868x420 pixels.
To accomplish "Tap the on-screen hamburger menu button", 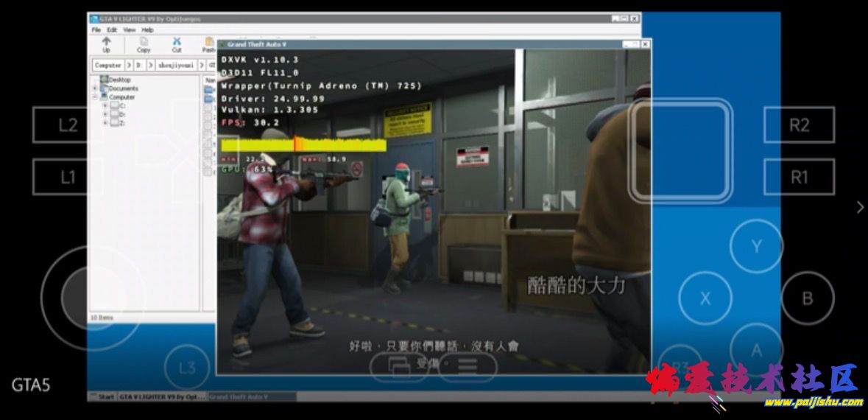I will 468,365.
